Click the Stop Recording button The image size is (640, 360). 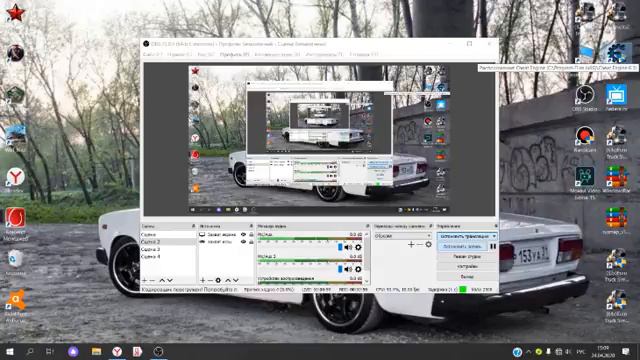point(462,247)
